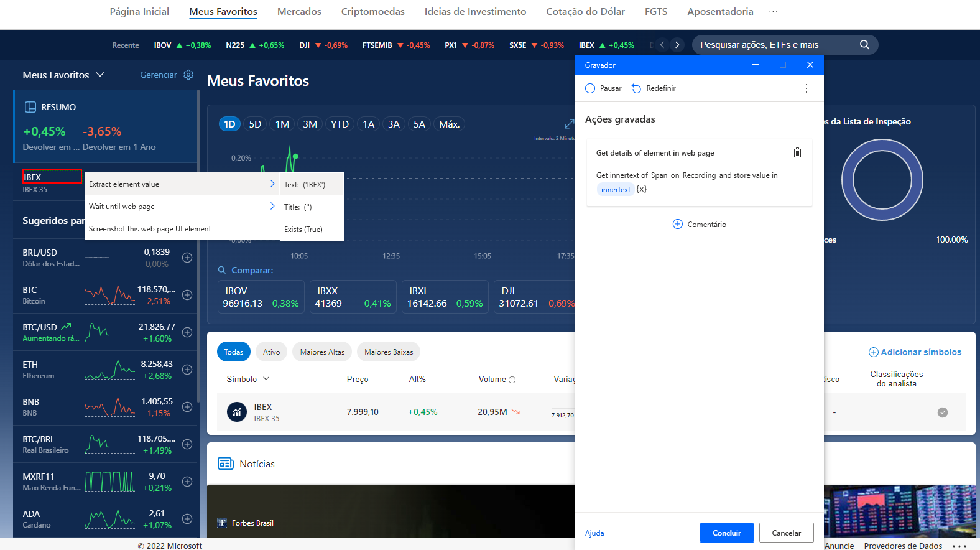980x550 pixels.
Task: Select the 1A chart range
Action: [x=369, y=124]
